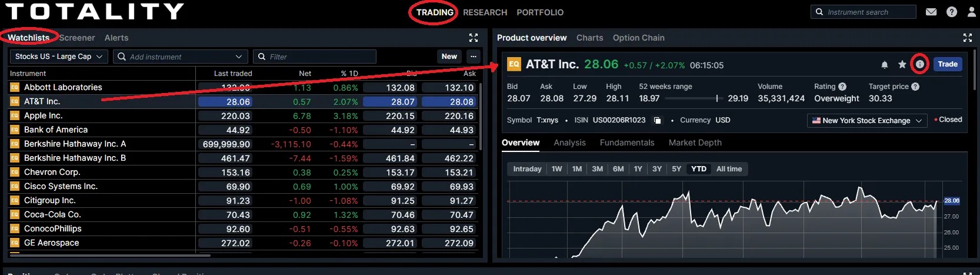The image size is (980, 275).
Task: Open the watchlist more options ellipsis button
Action: [x=474, y=57]
